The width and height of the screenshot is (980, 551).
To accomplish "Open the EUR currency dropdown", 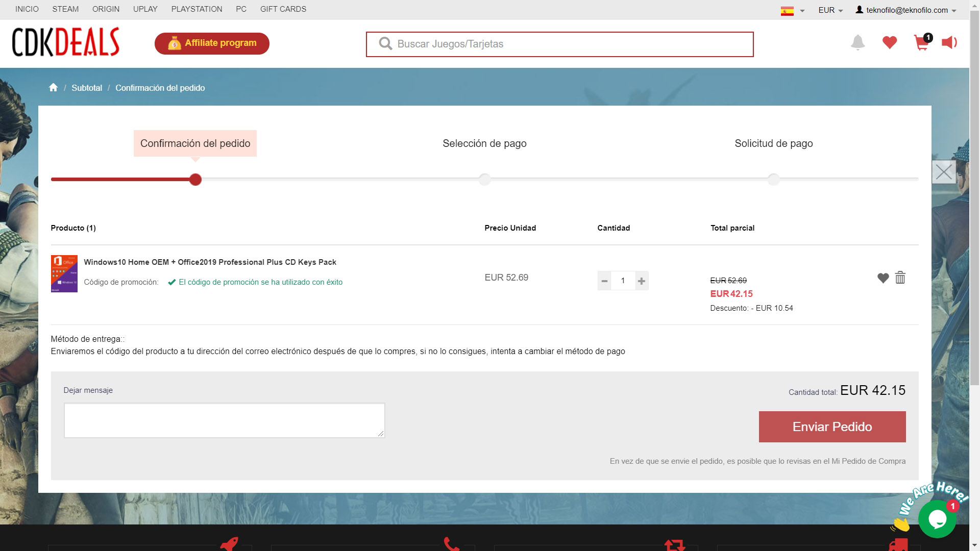I will (830, 10).
